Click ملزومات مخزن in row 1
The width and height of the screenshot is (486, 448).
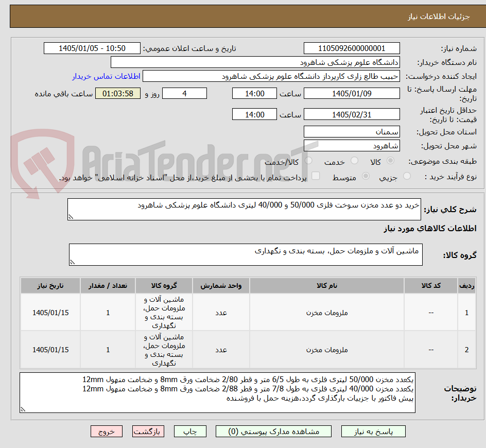[x=327, y=313]
